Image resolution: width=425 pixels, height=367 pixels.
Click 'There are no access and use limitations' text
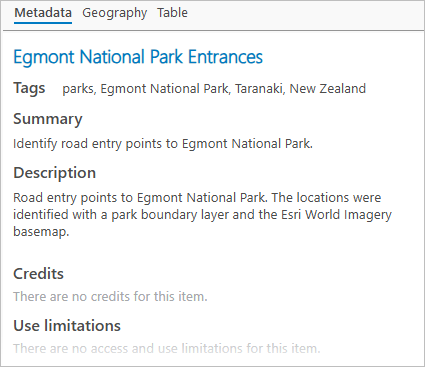point(167,348)
